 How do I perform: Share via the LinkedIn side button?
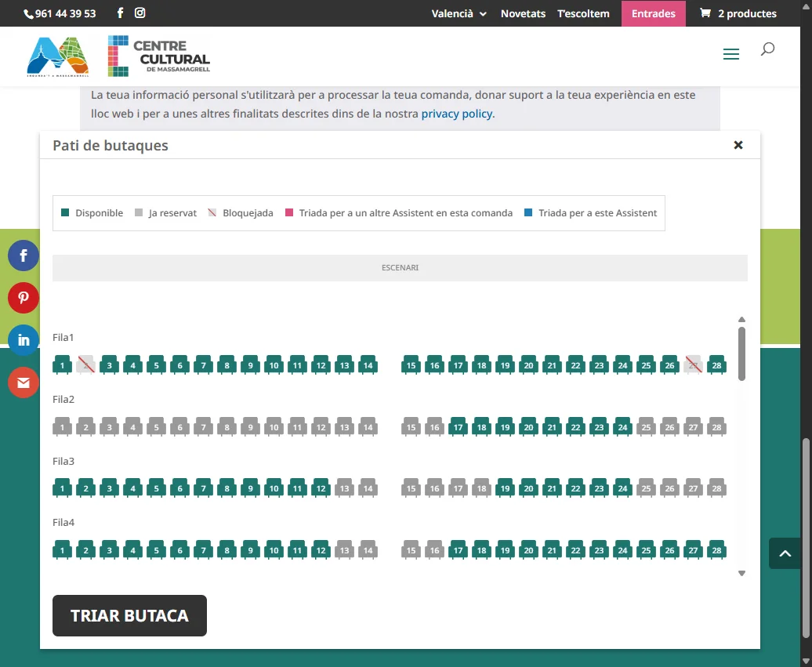click(24, 340)
